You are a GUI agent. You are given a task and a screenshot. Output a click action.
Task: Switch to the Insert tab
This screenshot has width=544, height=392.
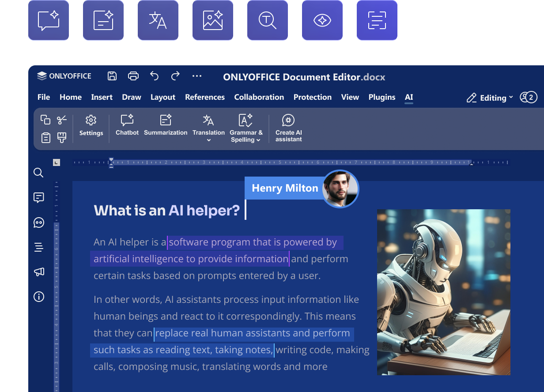click(102, 97)
